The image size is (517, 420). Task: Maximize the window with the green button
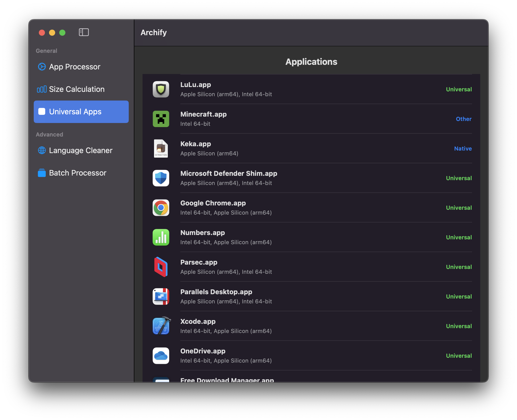coord(62,33)
